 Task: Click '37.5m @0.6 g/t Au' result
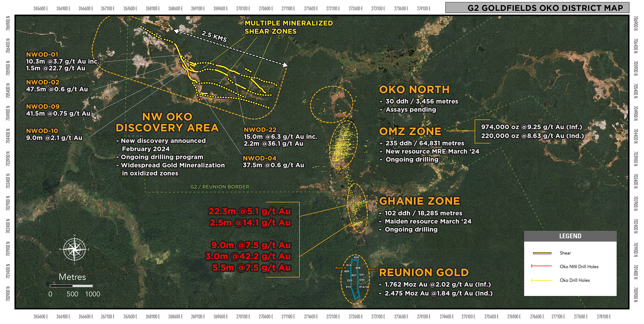click(x=273, y=165)
